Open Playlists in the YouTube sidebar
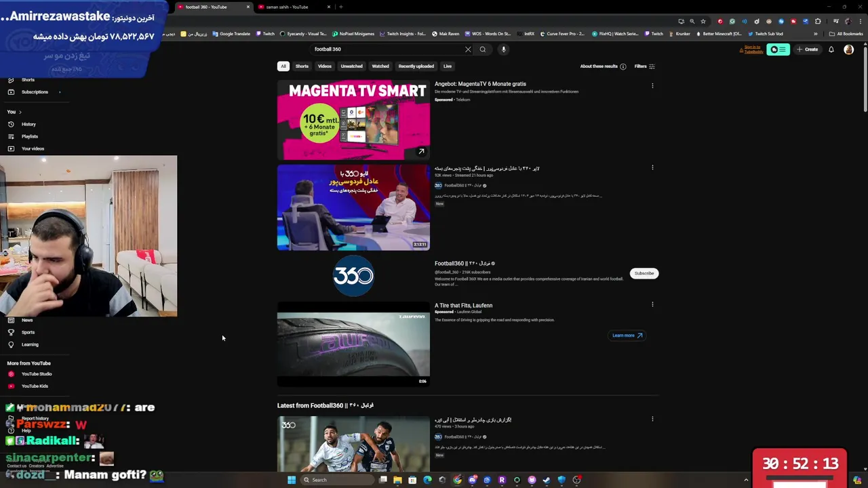The image size is (868, 488). (x=29, y=136)
